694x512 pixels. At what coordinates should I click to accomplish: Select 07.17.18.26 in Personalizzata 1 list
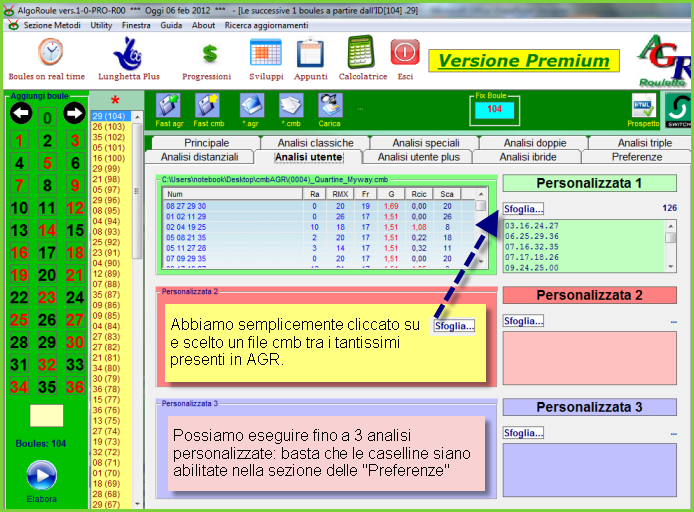tap(584, 257)
